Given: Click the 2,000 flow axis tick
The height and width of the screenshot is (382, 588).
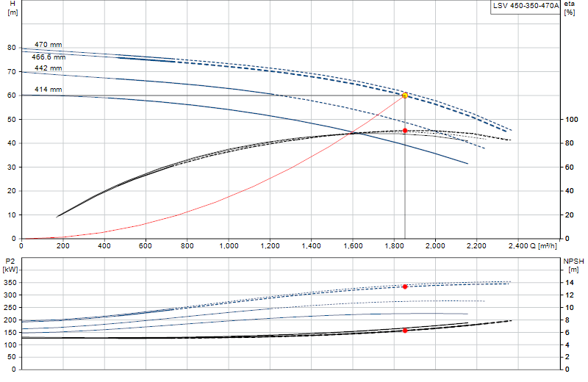Looking at the screenshot, I should click(435, 246).
